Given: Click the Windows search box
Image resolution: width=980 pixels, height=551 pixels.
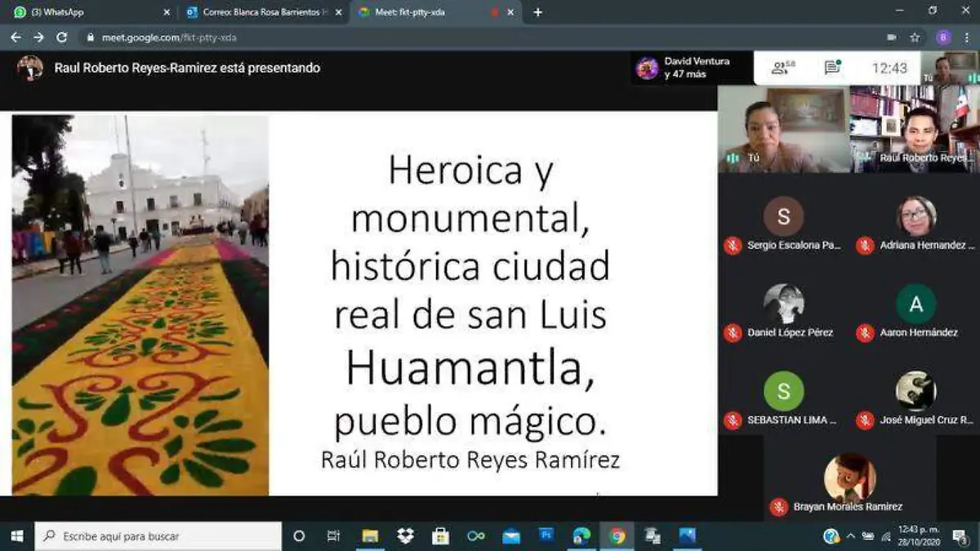Looking at the screenshot, I should click(x=159, y=536).
